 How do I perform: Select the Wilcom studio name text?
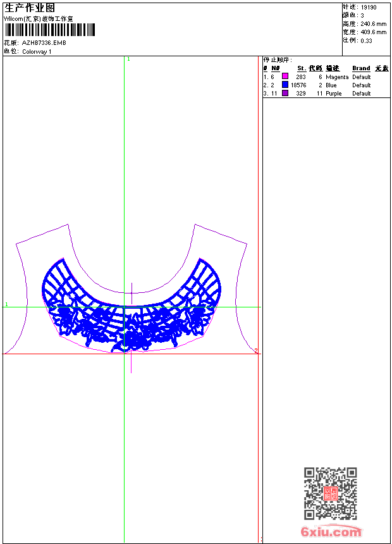click(x=39, y=19)
